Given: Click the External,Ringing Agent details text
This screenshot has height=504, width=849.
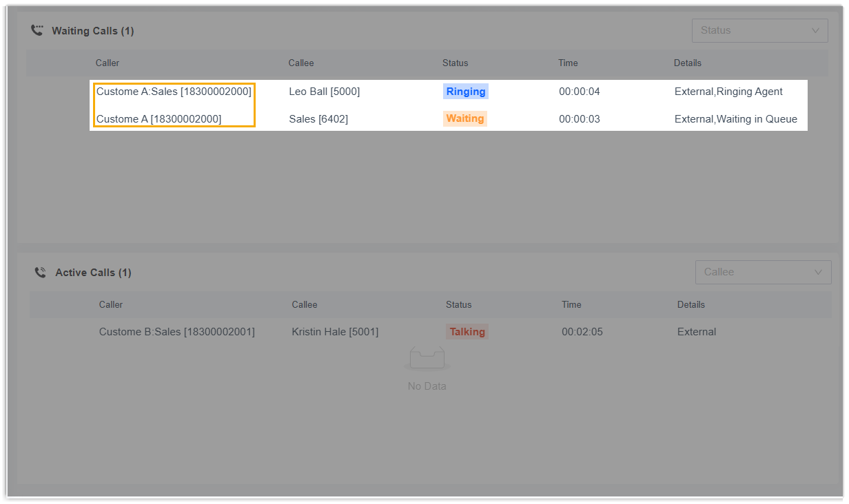Looking at the screenshot, I should [x=728, y=92].
